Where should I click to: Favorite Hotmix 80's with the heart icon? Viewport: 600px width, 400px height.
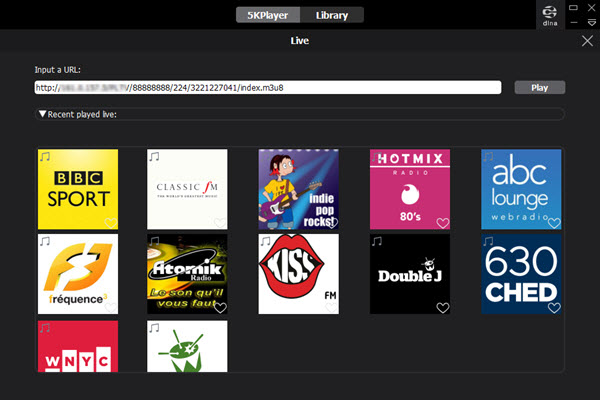tap(443, 222)
